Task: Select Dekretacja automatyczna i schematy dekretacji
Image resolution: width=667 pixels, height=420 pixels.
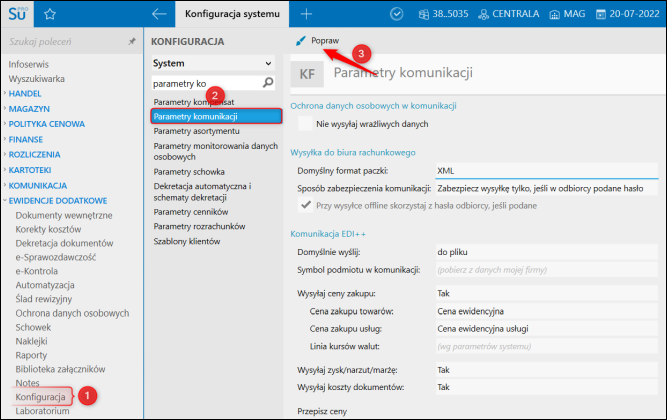Action: coord(202,191)
